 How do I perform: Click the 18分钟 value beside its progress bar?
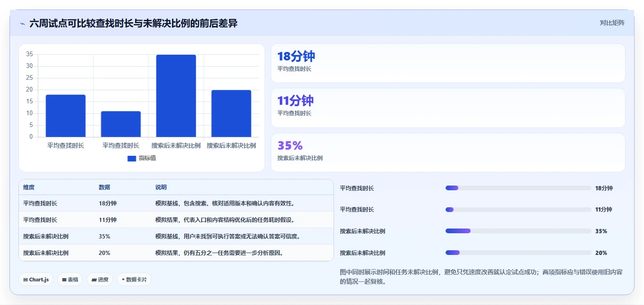604,188
